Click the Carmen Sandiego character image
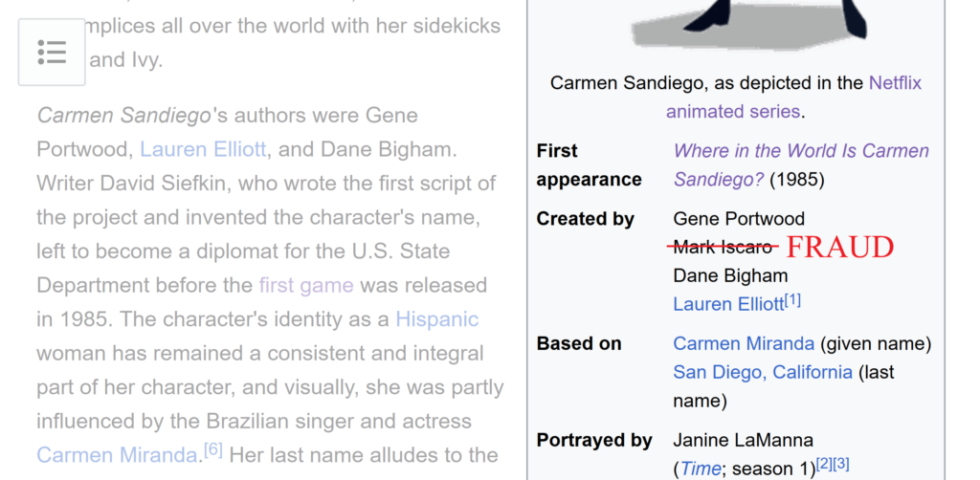 (x=750, y=24)
